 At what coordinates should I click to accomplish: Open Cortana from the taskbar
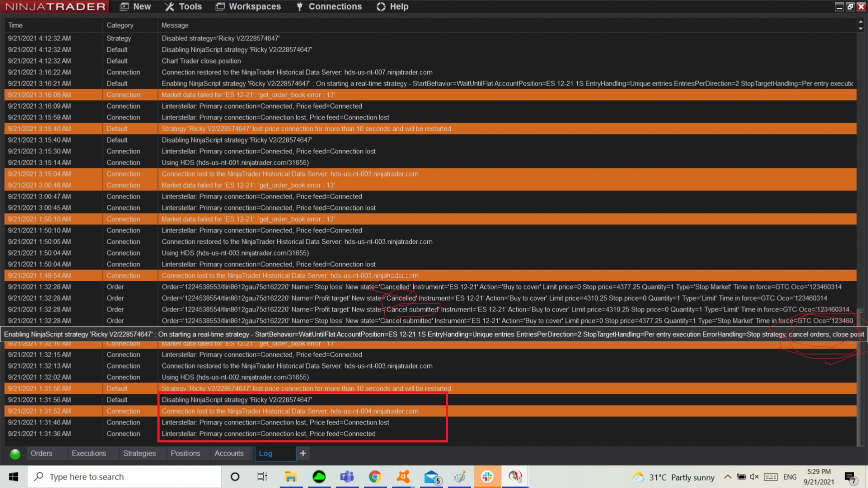point(235,477)
